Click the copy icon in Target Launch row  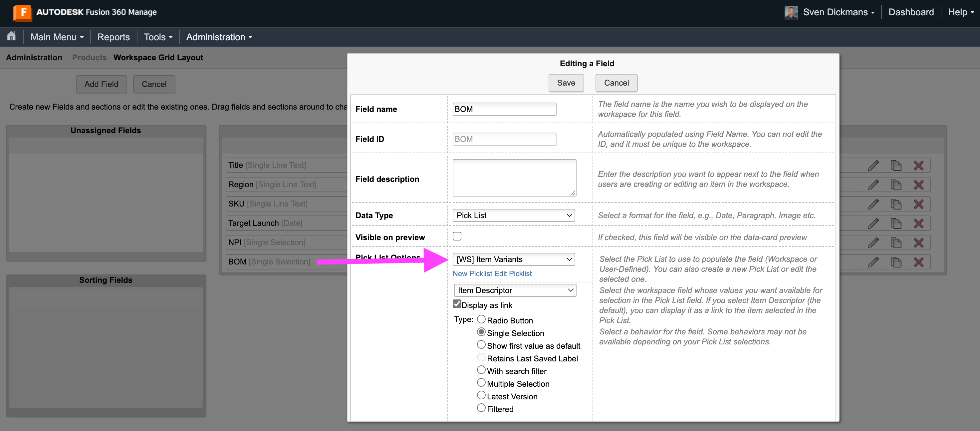tap(896, 223)
